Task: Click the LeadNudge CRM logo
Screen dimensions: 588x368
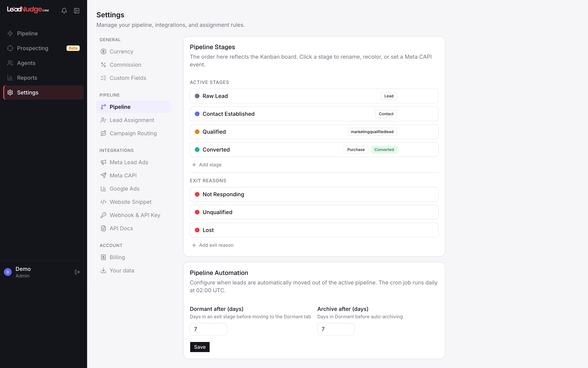Action: coord(28,10)
